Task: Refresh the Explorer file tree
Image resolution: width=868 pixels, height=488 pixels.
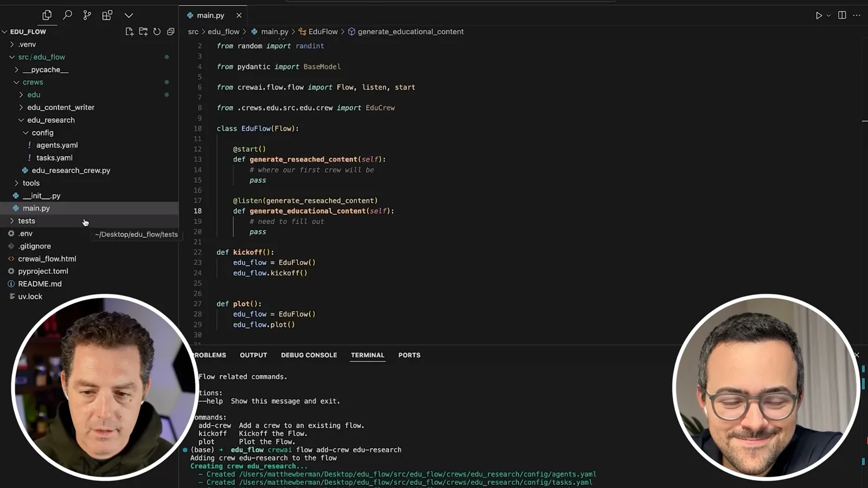Action: click(x=157, y=31)
